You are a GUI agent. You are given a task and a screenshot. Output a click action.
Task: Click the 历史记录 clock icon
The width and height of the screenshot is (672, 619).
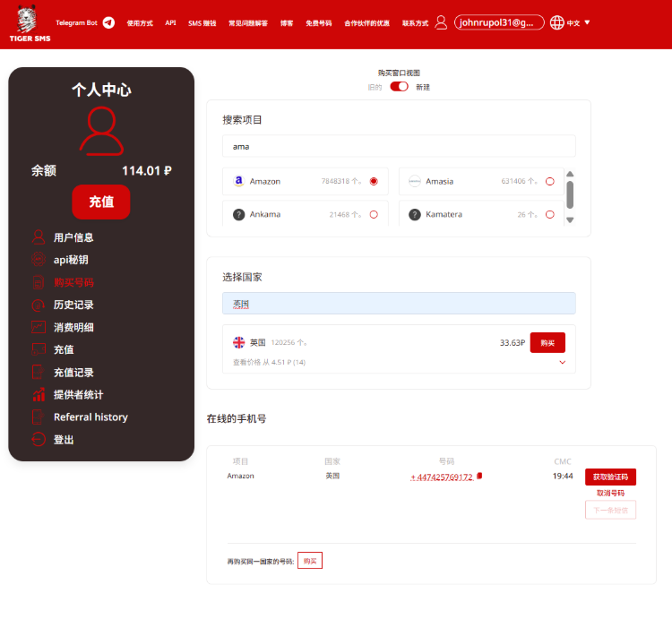click(39, 305)
